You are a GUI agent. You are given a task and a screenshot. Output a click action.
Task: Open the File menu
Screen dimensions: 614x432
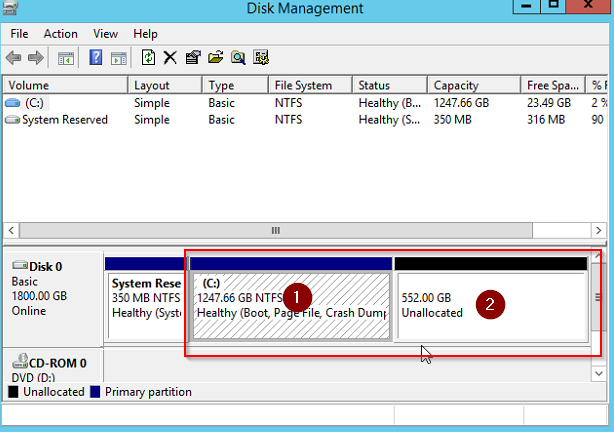(x=19, y=34)
